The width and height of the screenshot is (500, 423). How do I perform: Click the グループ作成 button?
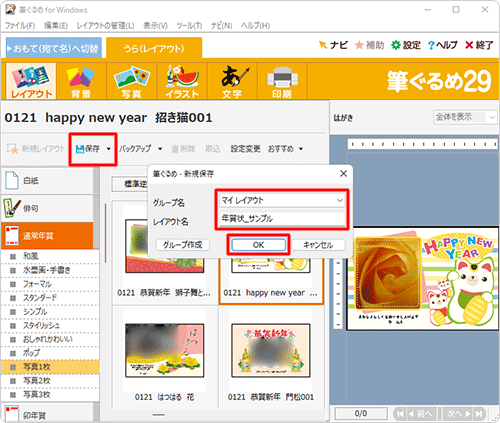pos(183,245)
